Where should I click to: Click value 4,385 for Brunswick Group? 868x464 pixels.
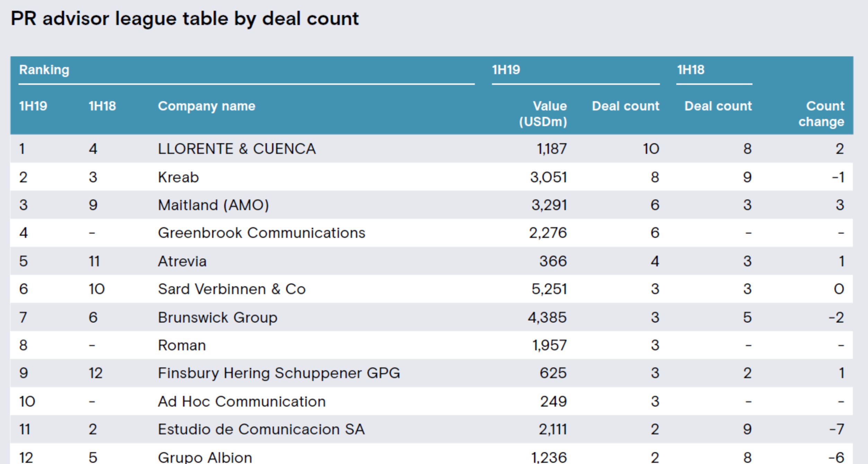(x=547, y=318)
